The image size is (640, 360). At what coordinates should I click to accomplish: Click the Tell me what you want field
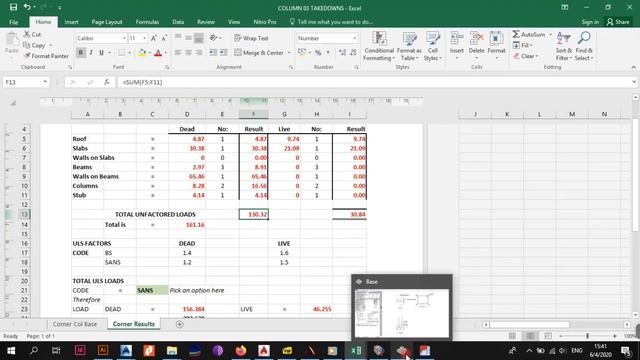[x=331, y=22]
